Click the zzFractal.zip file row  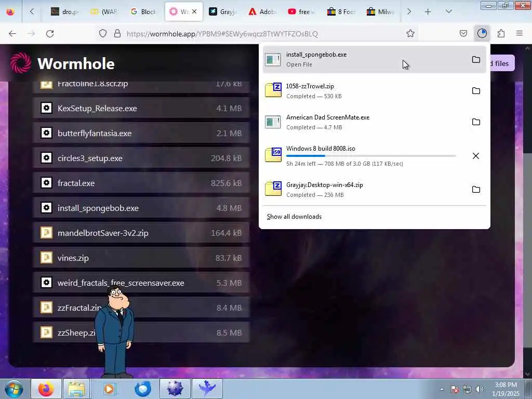tap(141, 308)
